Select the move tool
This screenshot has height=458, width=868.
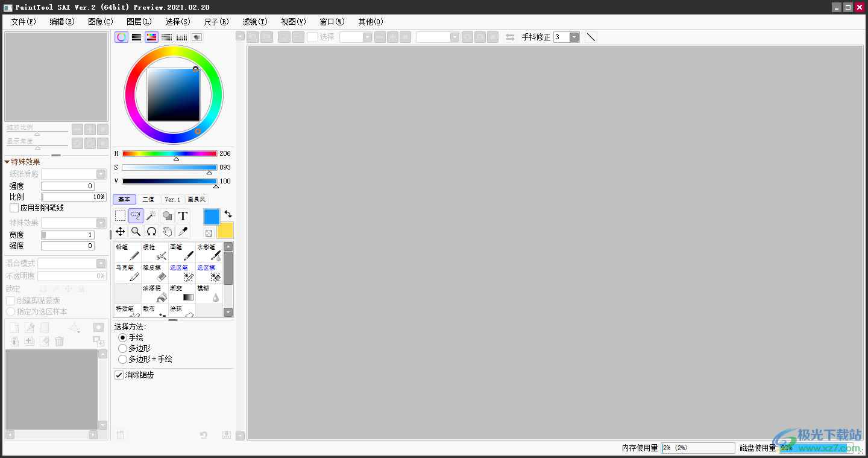[121, 231]
